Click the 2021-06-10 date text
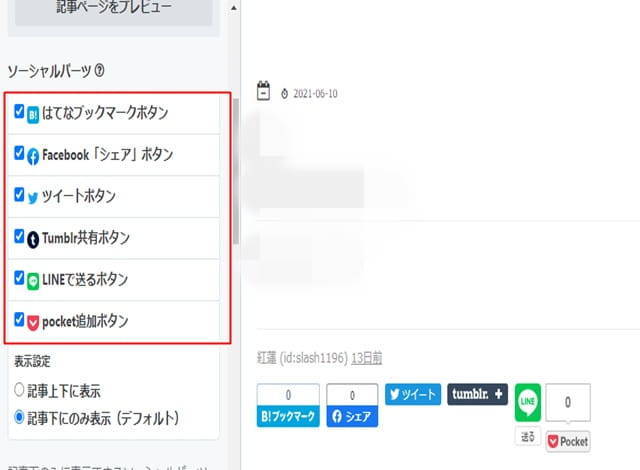 [316, 94]
